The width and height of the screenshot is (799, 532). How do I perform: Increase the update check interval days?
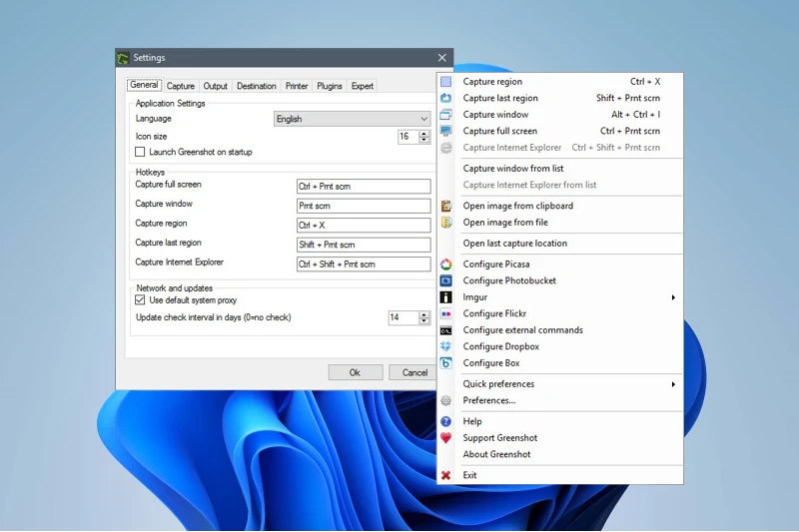point(423,314)
